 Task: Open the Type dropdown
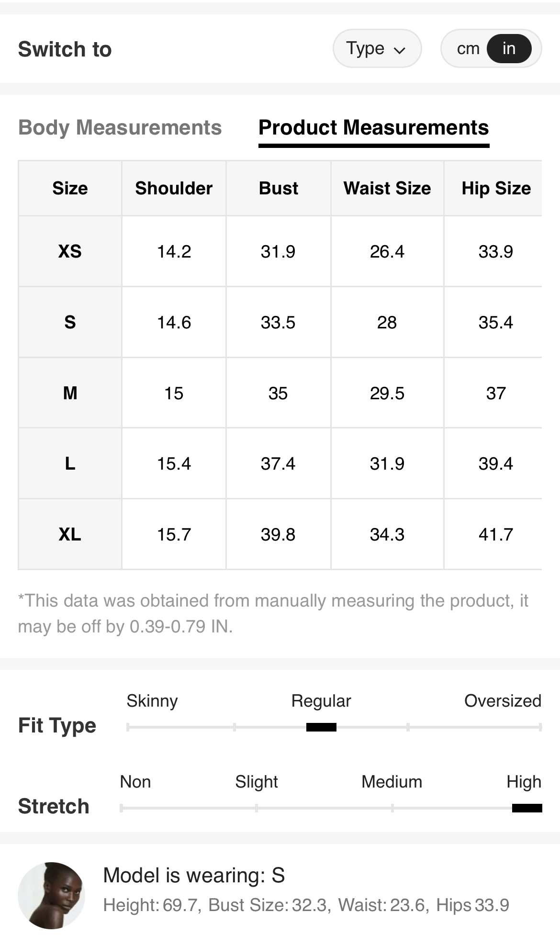[377, 48]
